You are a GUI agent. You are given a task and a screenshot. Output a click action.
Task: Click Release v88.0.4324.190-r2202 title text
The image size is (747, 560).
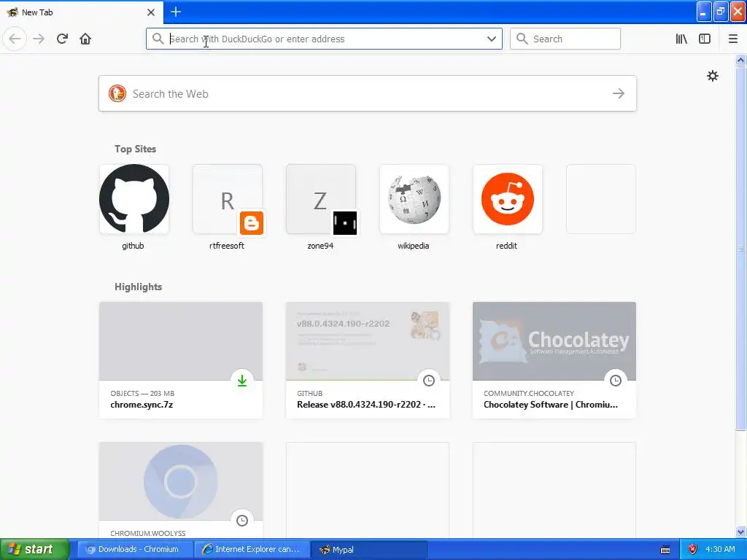click(x=366, y=405)
